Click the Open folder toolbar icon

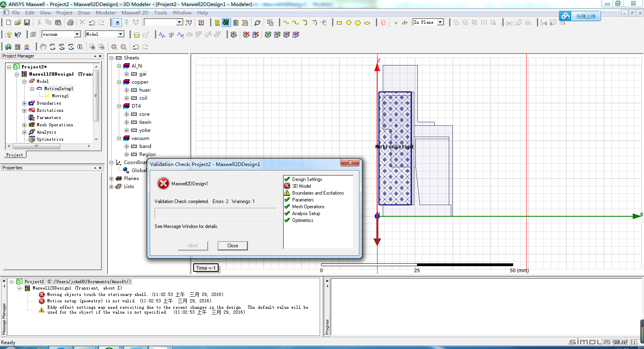[18, 23]
